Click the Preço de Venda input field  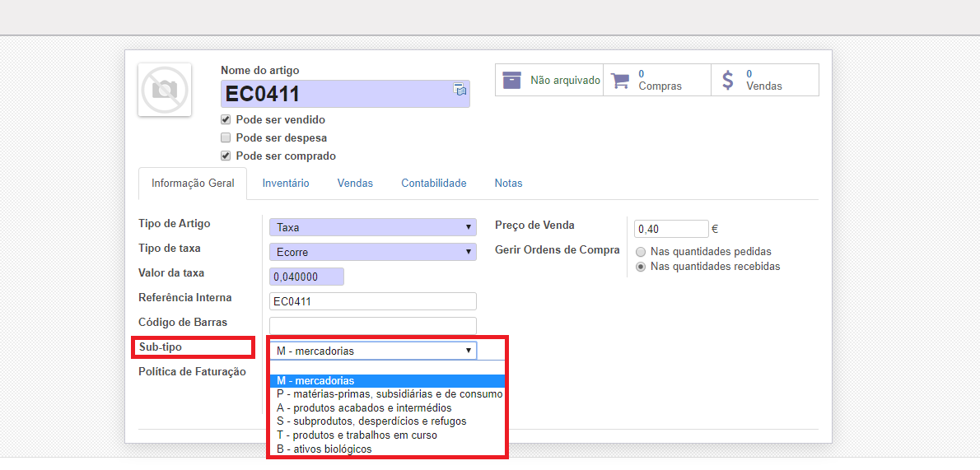click(671, 229)
